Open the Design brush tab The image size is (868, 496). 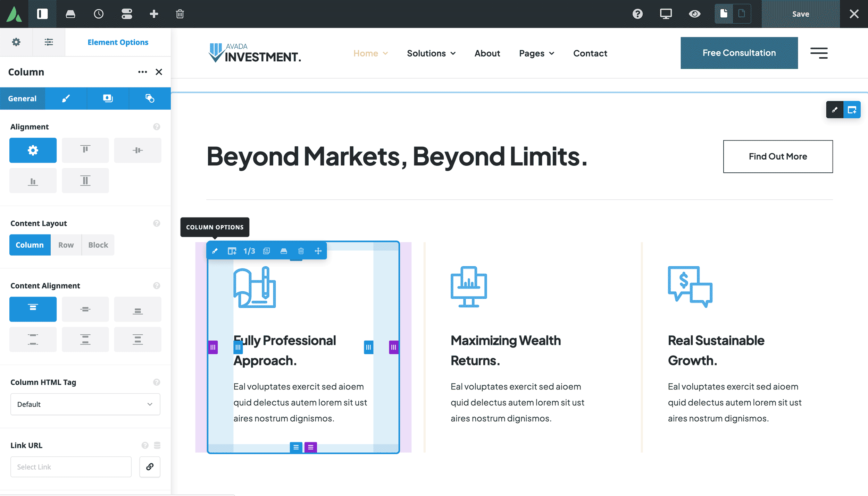click(66, 99)
